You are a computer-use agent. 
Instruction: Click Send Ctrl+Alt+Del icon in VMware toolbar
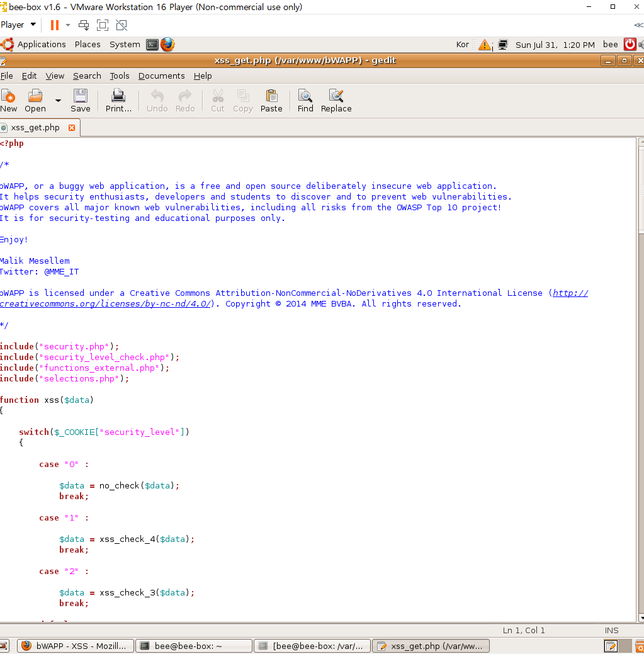(x=84, y=25)
